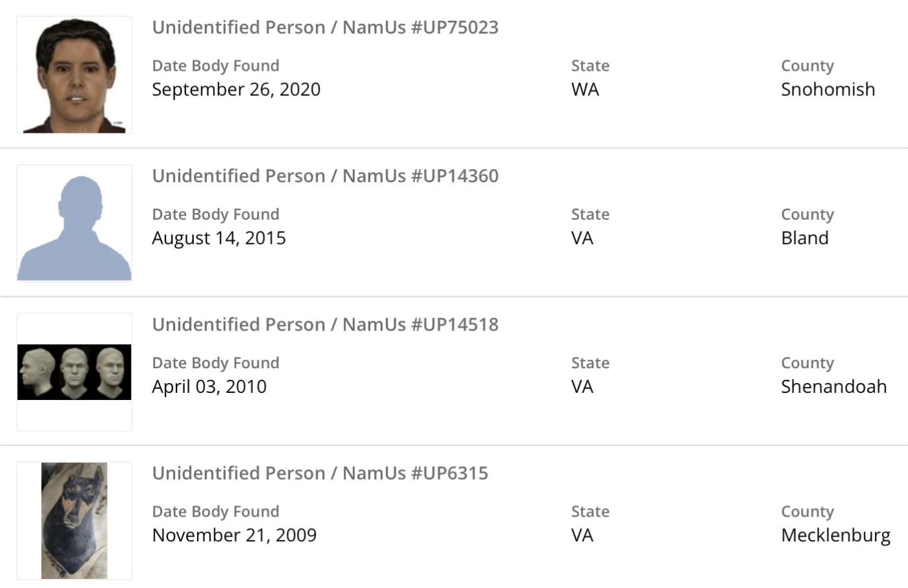Click the September 26, 2020 found date
908x588 pixels.
236,89
